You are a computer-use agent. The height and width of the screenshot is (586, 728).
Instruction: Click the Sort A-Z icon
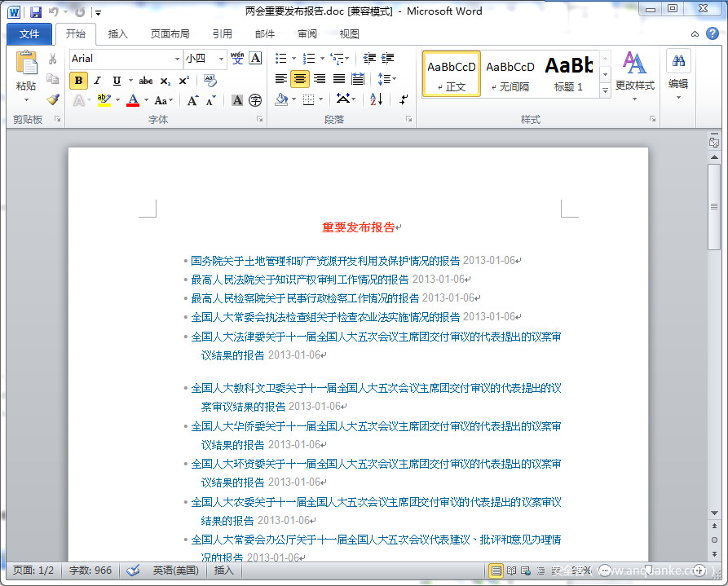(376, 99)
